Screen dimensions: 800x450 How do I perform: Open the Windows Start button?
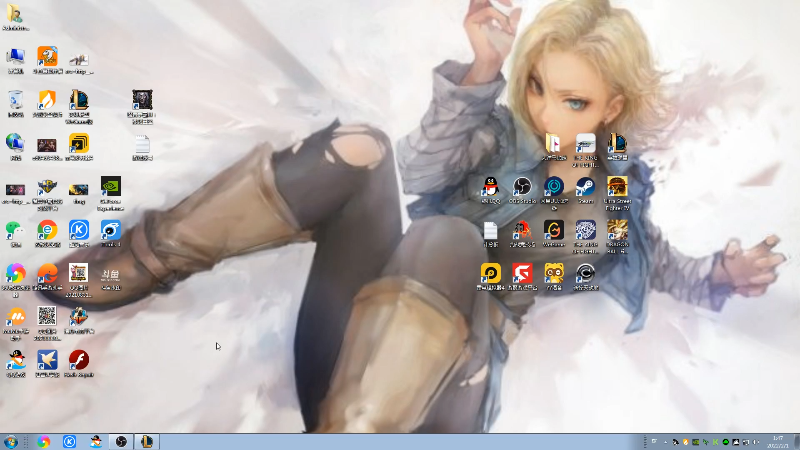click(x=10, y=441)
